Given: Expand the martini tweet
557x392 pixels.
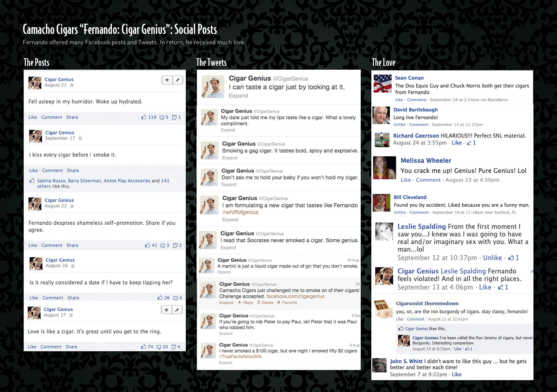Looking at the screenshot, I should tap(224, 272).
